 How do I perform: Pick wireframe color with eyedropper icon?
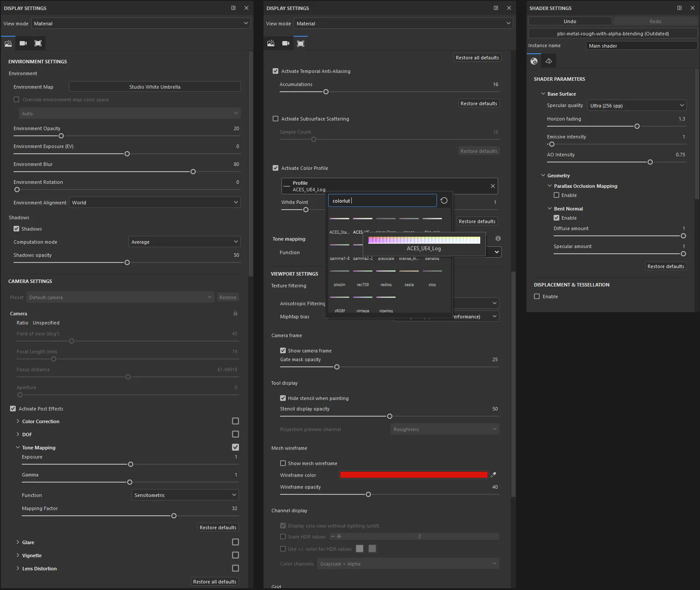493,475
